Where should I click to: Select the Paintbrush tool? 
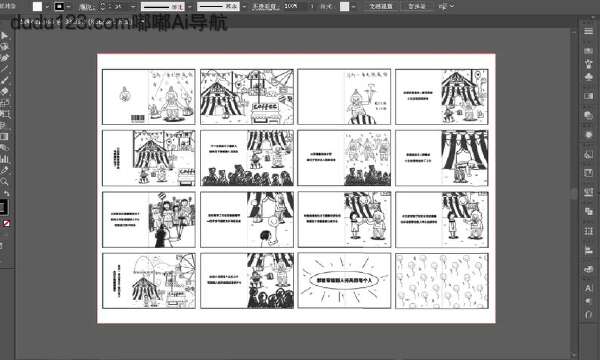(4, 80)
